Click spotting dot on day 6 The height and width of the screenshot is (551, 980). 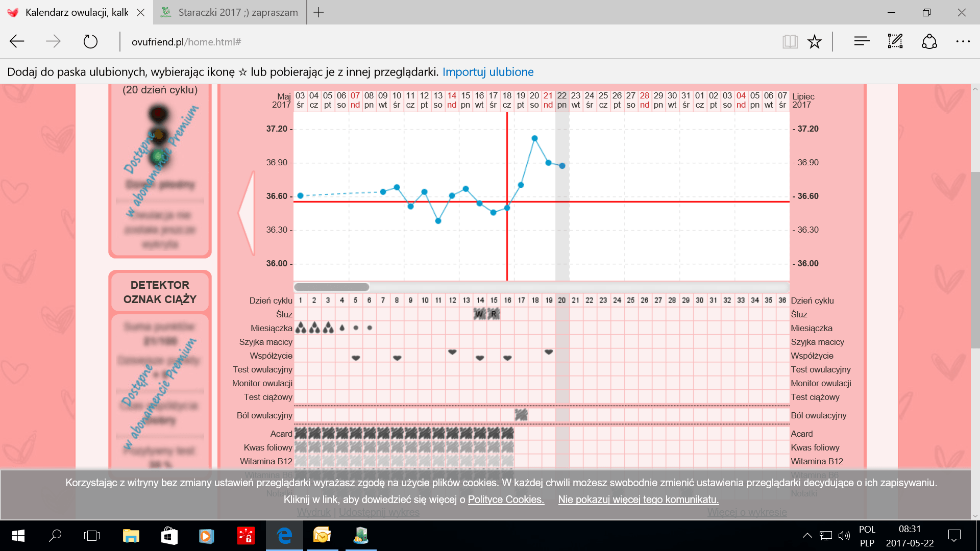[370, 328]
